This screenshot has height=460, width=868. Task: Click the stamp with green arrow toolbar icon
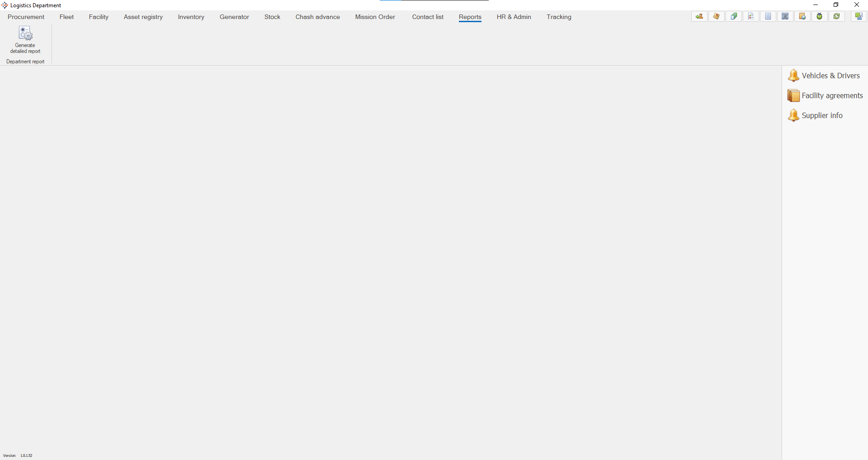[x=699, y=17]
